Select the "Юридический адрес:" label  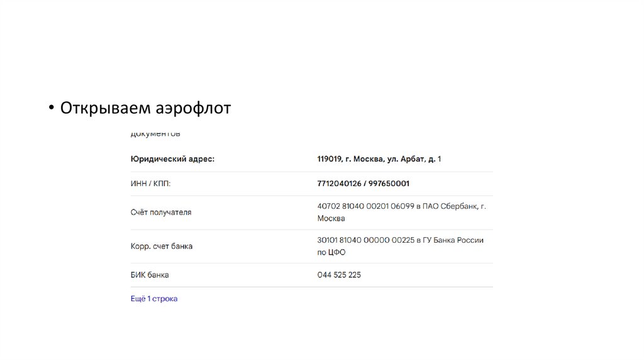coord(172,159)
